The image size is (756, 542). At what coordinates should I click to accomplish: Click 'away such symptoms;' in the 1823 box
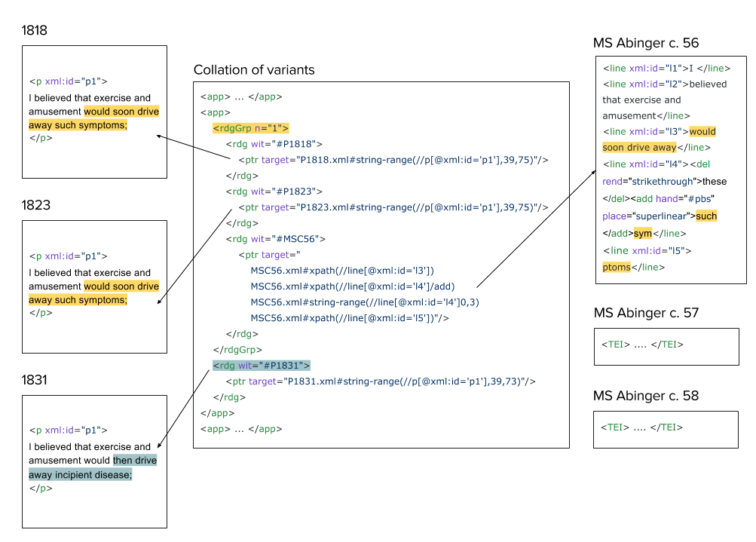tap(78, 300)
